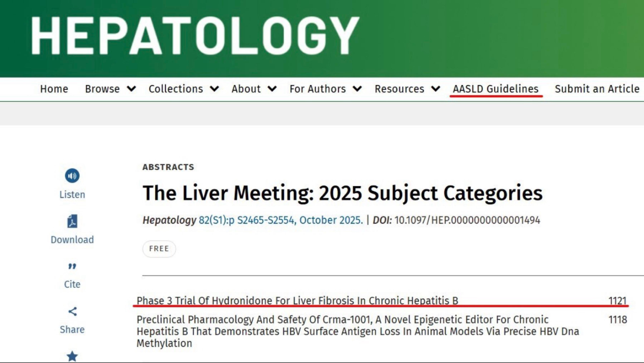Open the Collections dropdown chevron
Screen dimensions: 644x363
point(214,89)
